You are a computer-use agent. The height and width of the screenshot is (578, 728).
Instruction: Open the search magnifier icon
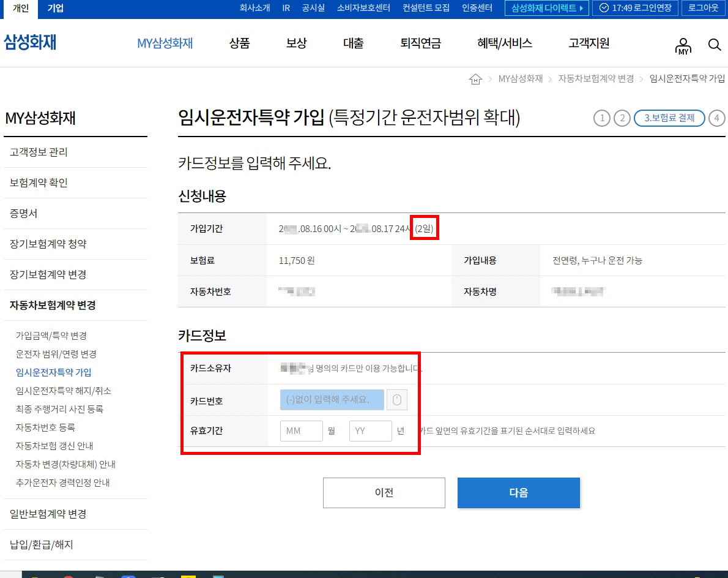coord(714,45)
